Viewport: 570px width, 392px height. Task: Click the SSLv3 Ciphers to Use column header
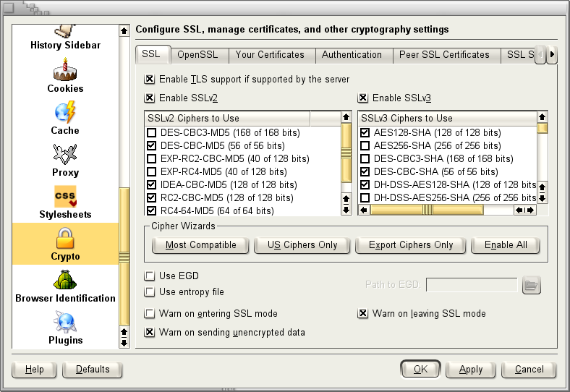coord(448,118)
